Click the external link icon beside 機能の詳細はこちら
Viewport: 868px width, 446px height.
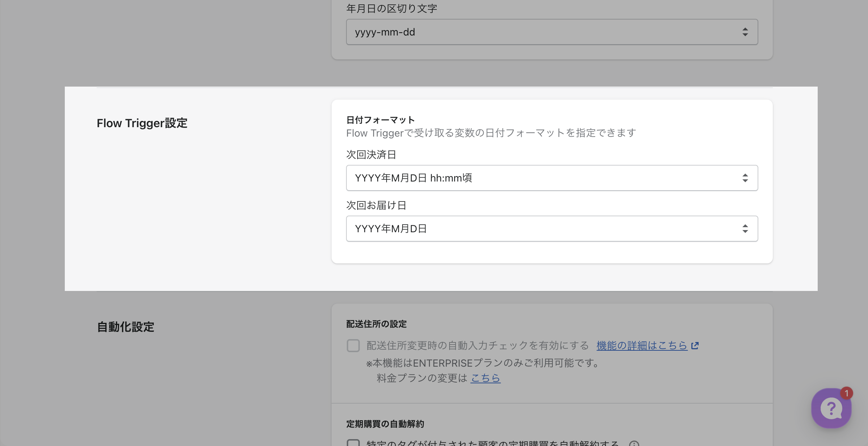click(x=695, y=346)
